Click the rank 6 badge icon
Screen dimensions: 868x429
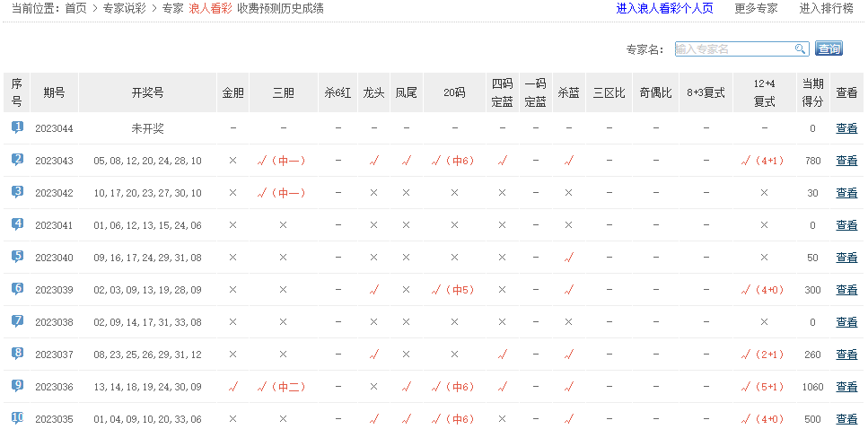[17, 289]
